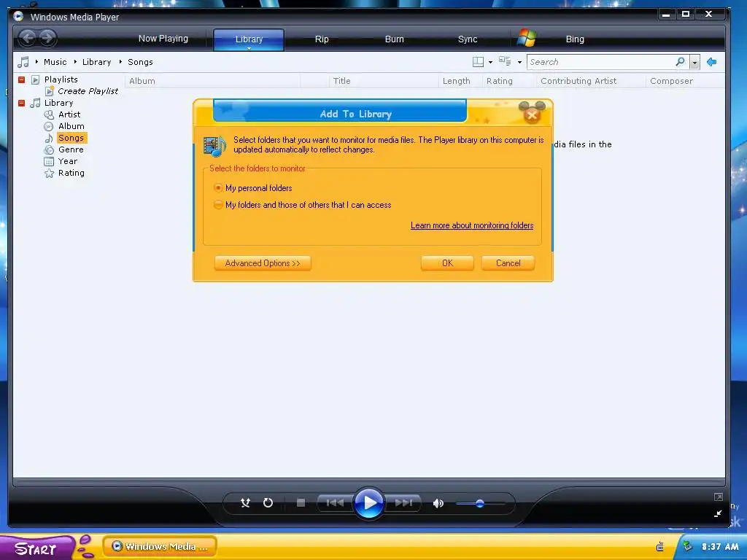Screen dimensions: 747x560
Task: Switch to the Burn tab
Action: pos(394,39)
